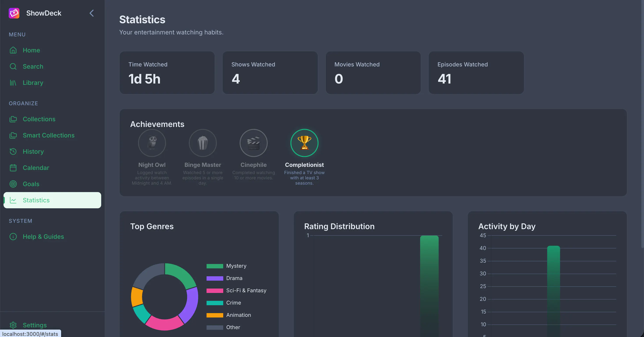Toggle Mystery legend color swatch

pyautogui.click(x=215, y=266)
